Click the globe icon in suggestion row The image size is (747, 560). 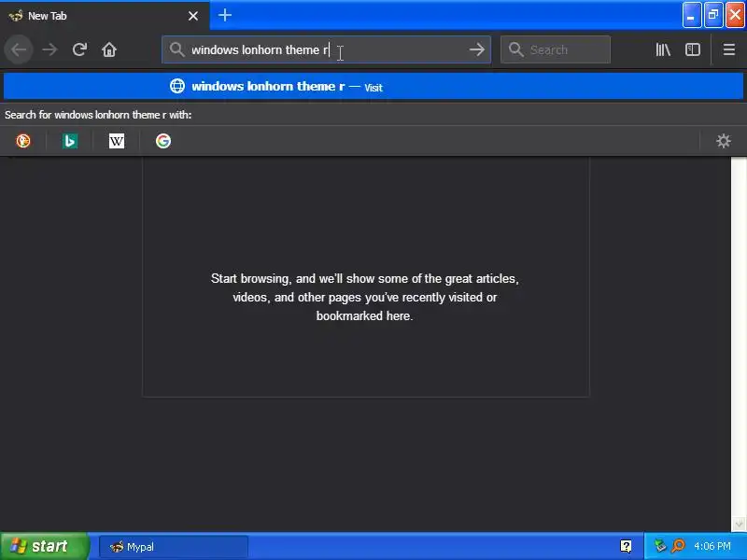[177, 86]
